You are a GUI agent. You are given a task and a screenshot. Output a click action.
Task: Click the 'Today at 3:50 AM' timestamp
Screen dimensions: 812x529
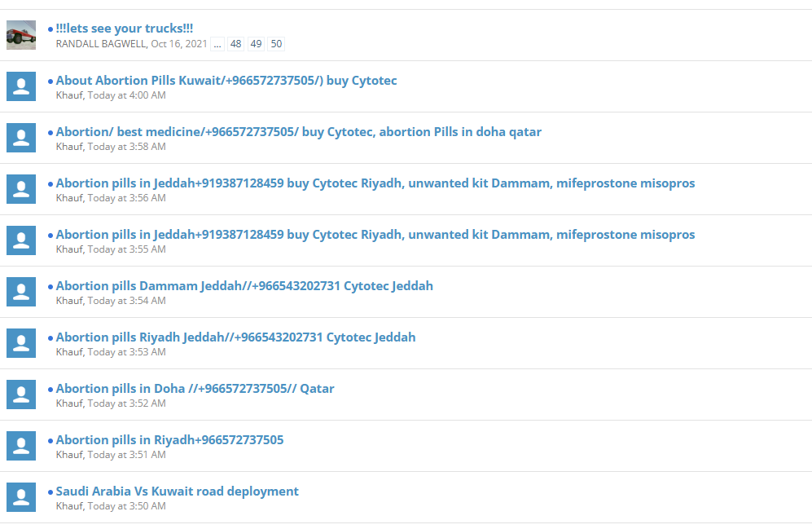127,506
